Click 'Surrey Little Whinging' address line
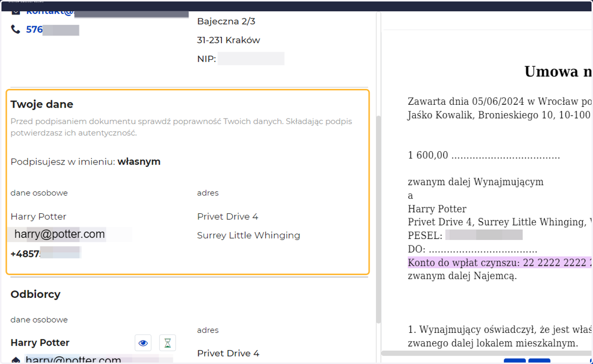Viewport: 593px width, 364px height. pos(249,235)
